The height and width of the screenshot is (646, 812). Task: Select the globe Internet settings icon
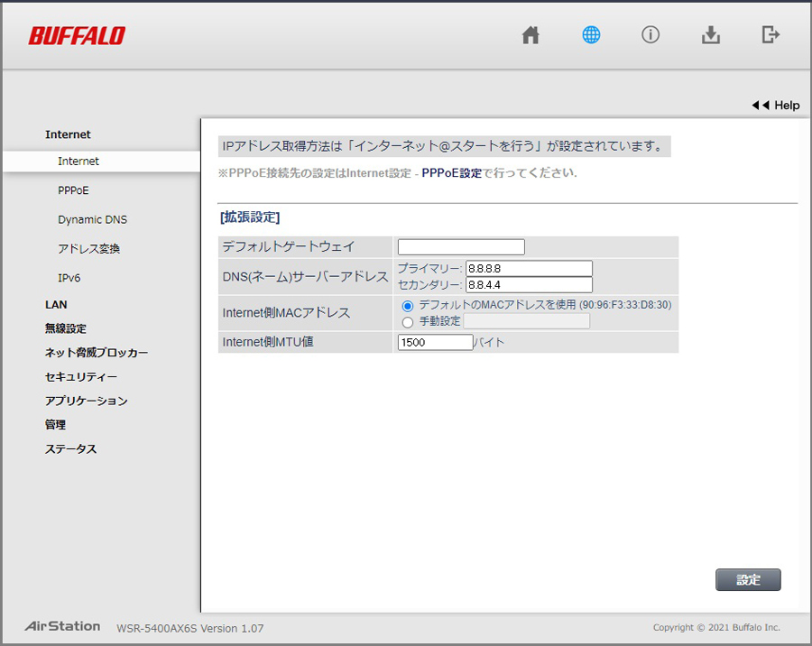tap(591, 35)
